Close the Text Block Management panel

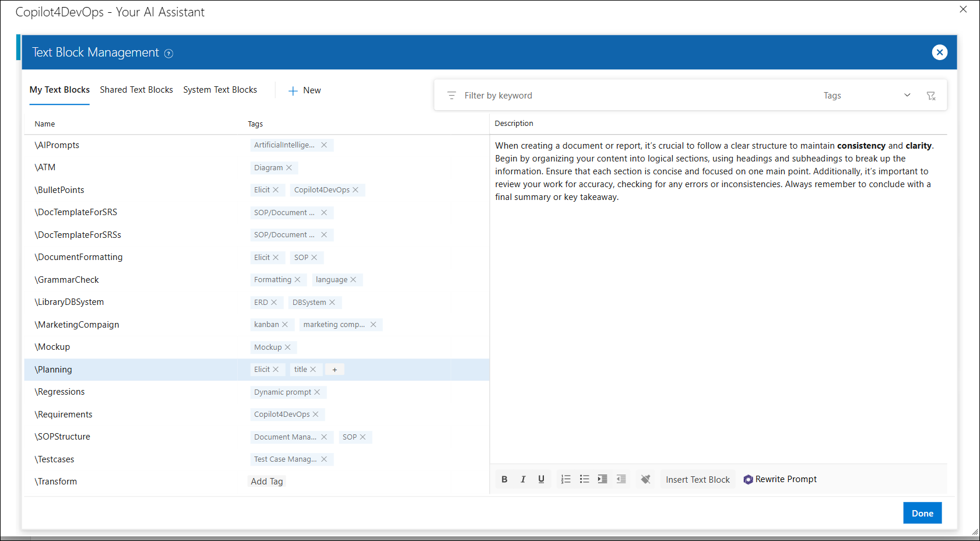[939, 52]
